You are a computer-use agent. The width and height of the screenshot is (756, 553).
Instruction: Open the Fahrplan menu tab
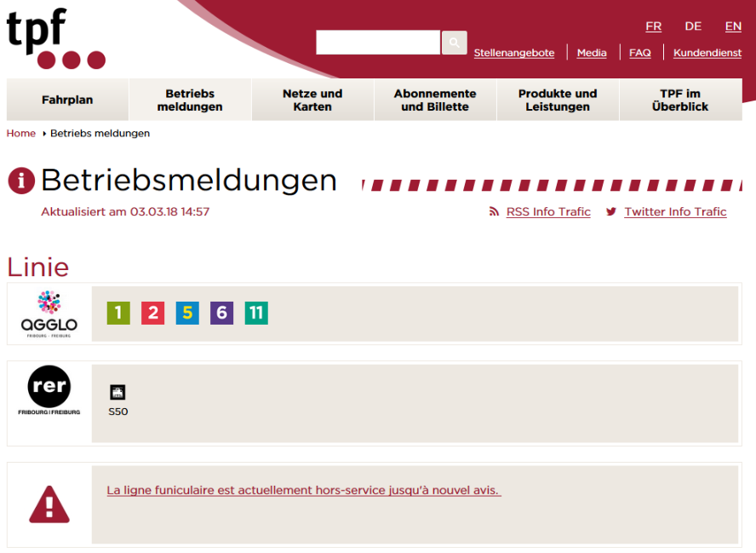67,101
